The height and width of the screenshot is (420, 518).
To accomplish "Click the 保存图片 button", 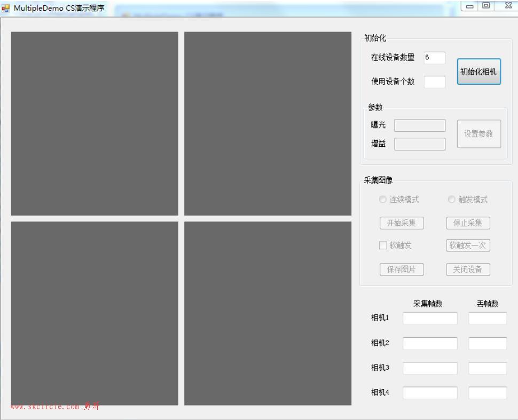I will tap(402, 270).
